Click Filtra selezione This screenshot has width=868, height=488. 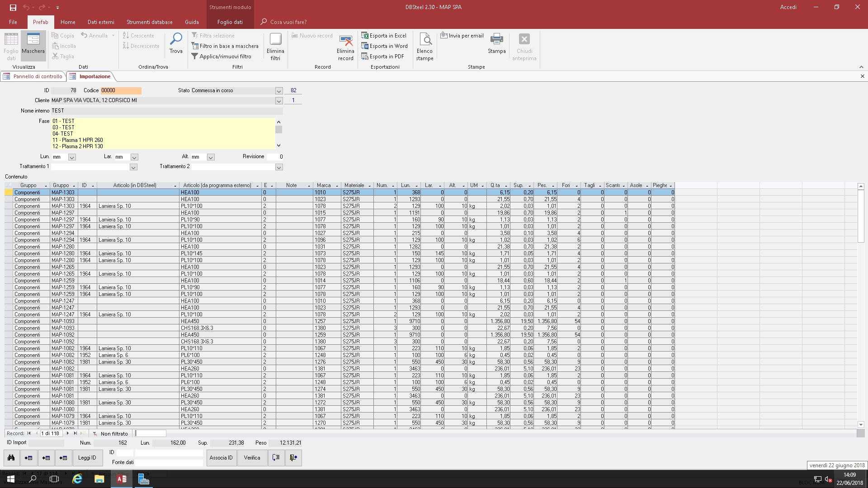pos(213,35)
